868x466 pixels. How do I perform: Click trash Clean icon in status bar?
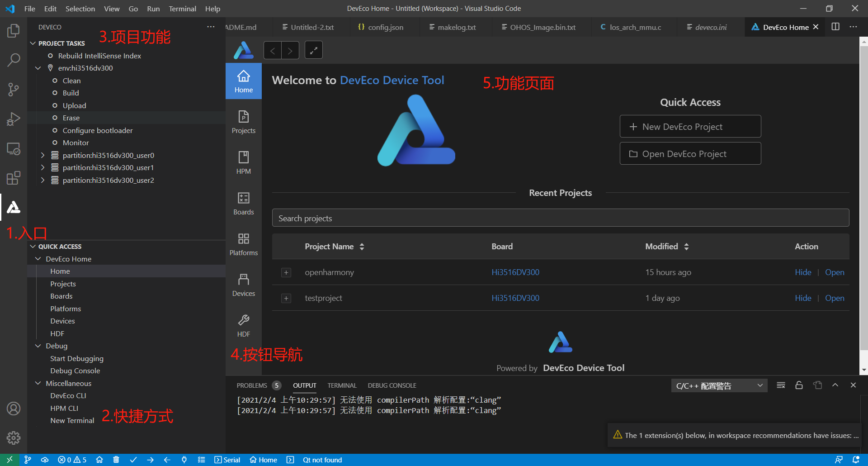pyautogui.click(x=116, y=460)
